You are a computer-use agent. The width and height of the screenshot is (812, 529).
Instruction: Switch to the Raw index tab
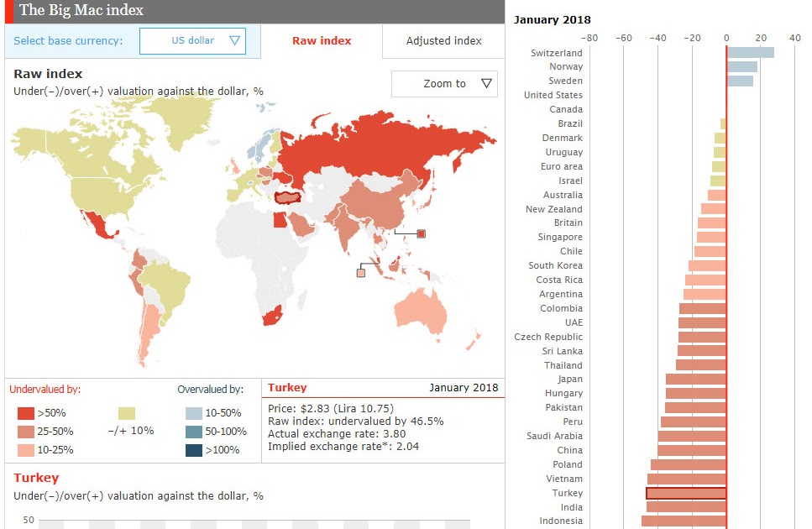[x=322, y=41]
